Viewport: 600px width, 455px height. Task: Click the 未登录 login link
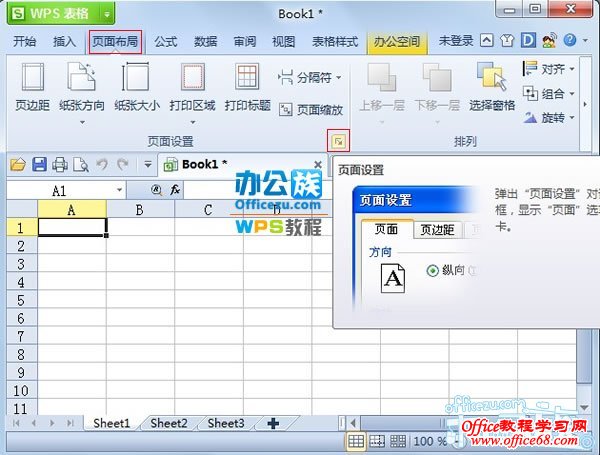click(x=456, y=41)
